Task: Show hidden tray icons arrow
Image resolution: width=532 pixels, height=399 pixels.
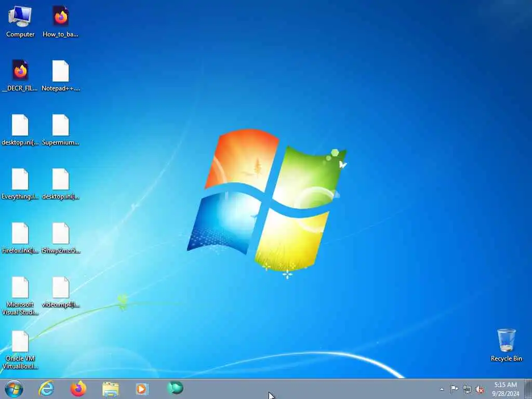Action: (x=442, y=389)
